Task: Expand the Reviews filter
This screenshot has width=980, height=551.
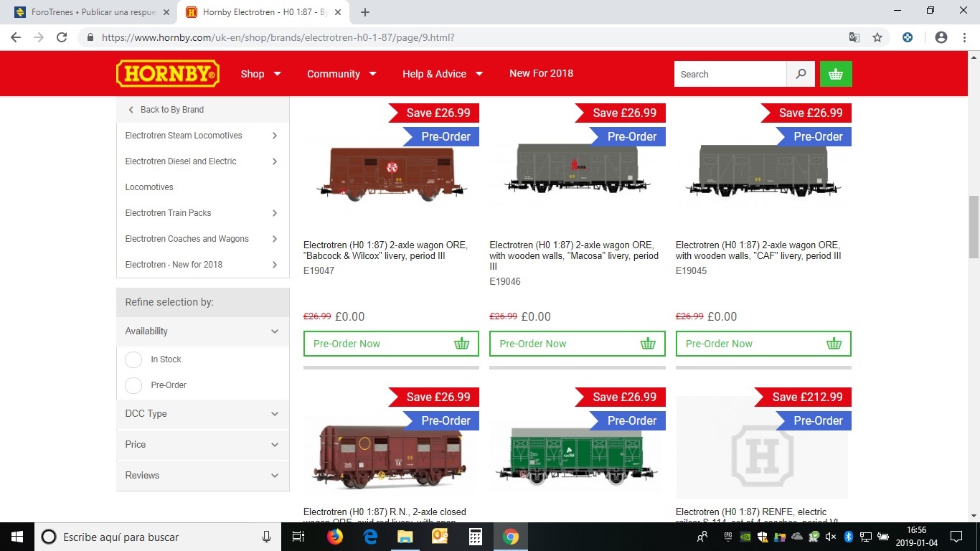Action: coord(202,476)
